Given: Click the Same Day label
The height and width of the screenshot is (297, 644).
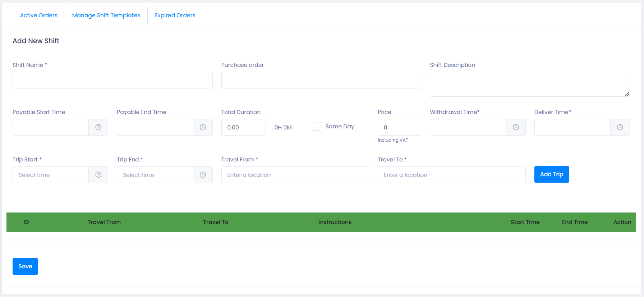Looking at the screenshot, I should 340,127.
